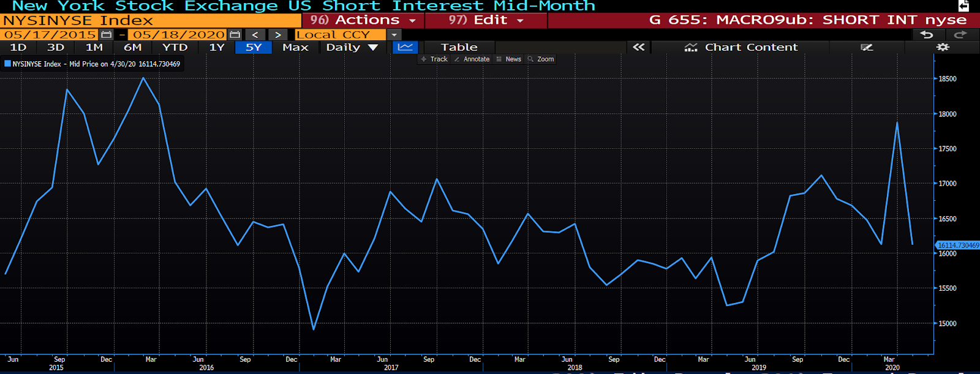Open the Chart Content panel
This screenshot has width=980, height=374.
click(x=741, y=47)
